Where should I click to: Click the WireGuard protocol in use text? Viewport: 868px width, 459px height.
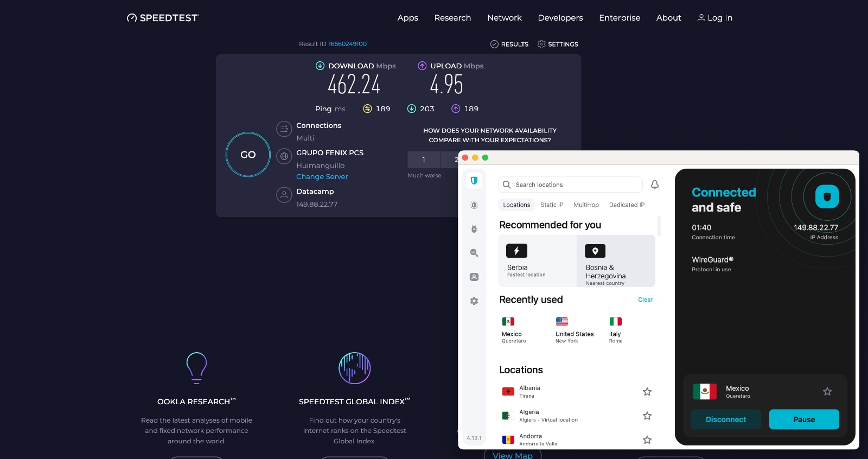712,264
